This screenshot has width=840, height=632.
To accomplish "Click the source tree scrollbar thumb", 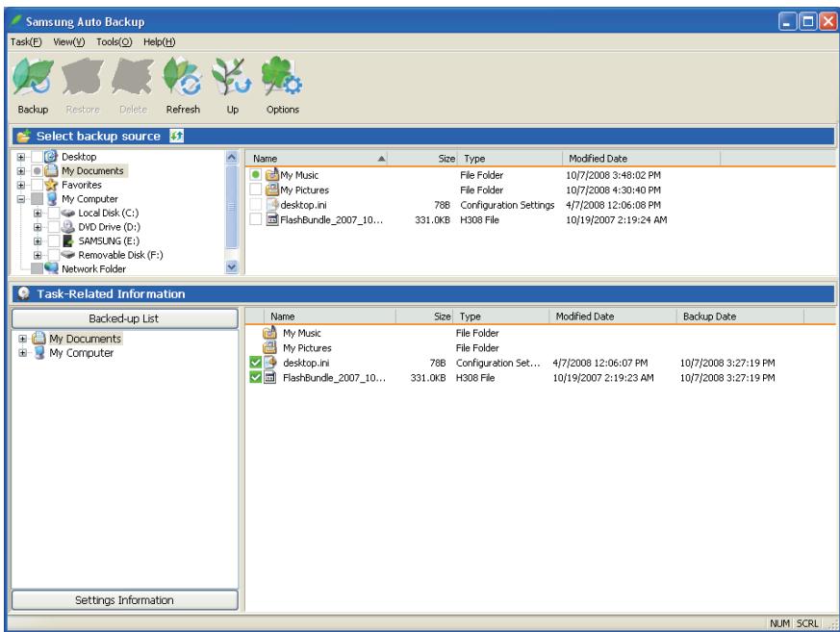I will (232, 207).
